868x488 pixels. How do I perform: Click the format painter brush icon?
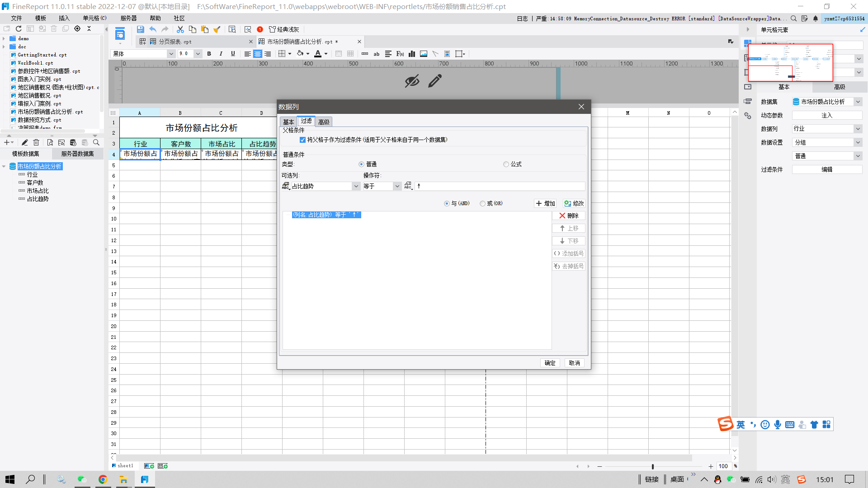click(x=217, y=29)
